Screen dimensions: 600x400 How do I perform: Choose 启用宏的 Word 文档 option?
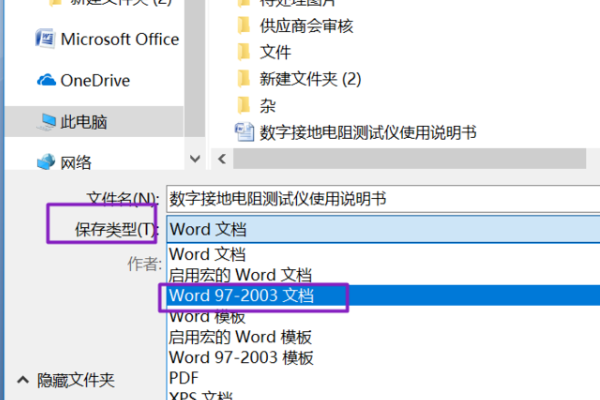pyautogui.click(x=384, y=275)
